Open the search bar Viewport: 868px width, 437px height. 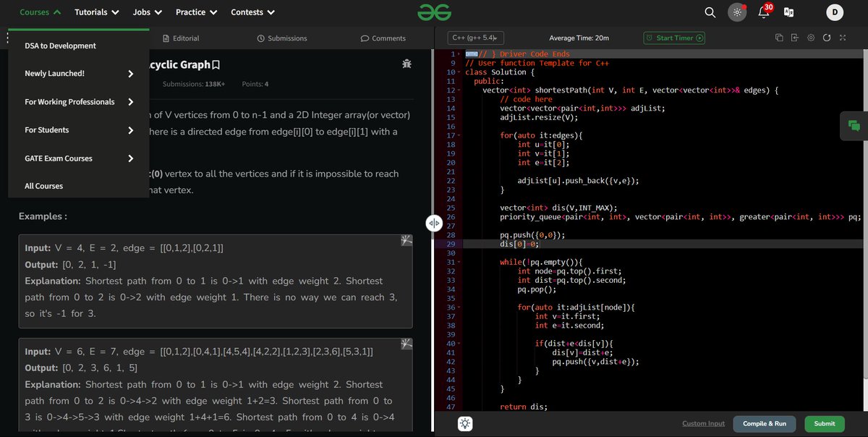(710, 12)
